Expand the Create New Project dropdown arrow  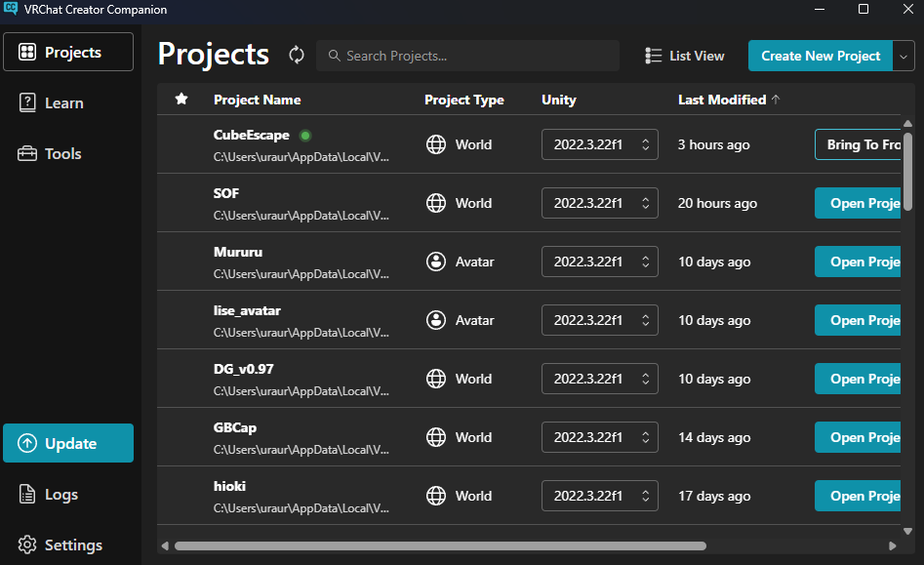(904, 56)
